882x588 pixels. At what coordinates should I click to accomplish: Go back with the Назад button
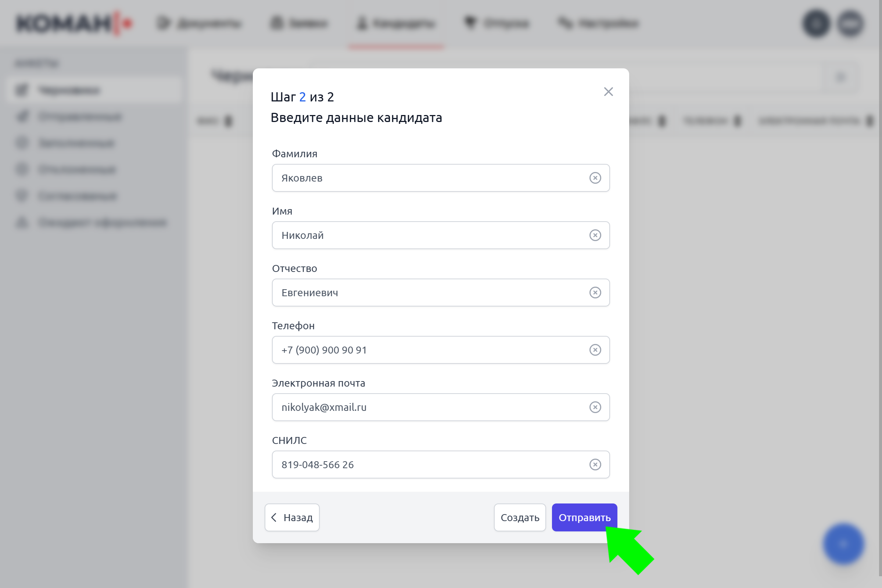pyautogui.click(x=292, y=517)
